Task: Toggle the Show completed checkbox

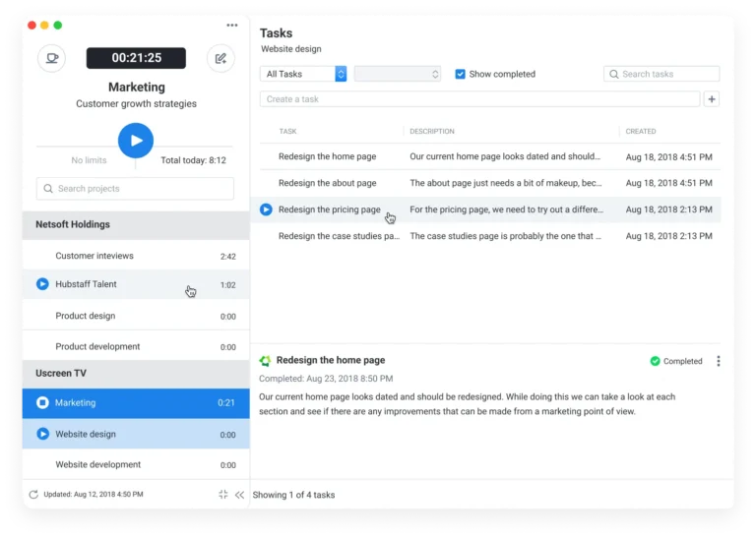Action: tap(460, 74)
